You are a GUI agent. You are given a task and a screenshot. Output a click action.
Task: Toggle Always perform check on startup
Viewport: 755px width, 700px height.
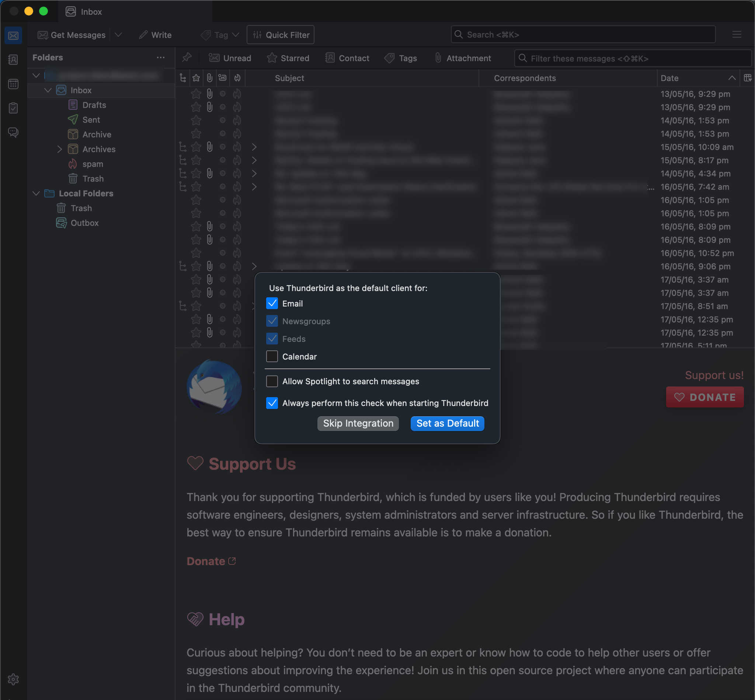click(x=272, y=403)
